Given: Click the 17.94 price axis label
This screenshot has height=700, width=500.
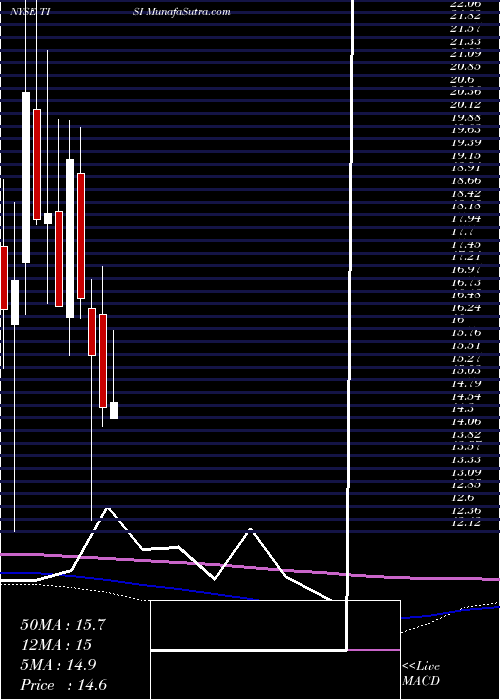Looking at the screenshot, I should [466, 218].
